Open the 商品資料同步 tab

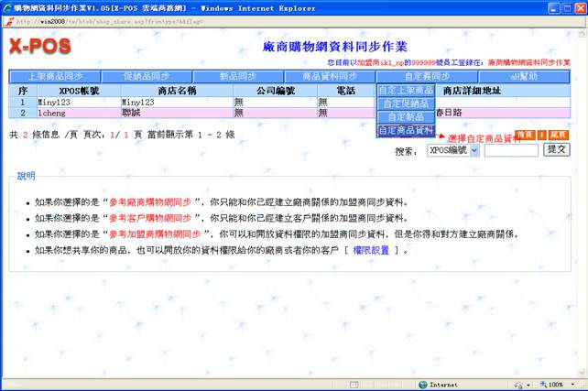(332, 77)
